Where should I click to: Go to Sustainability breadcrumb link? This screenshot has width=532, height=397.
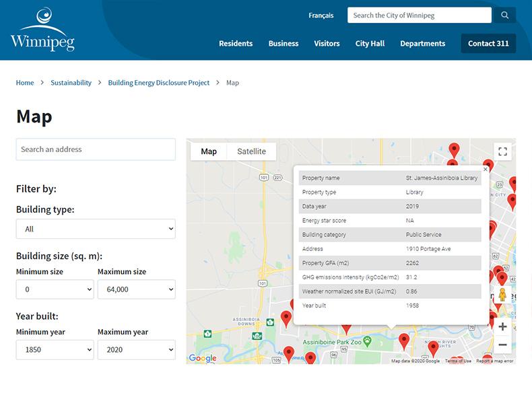point(71,83)
